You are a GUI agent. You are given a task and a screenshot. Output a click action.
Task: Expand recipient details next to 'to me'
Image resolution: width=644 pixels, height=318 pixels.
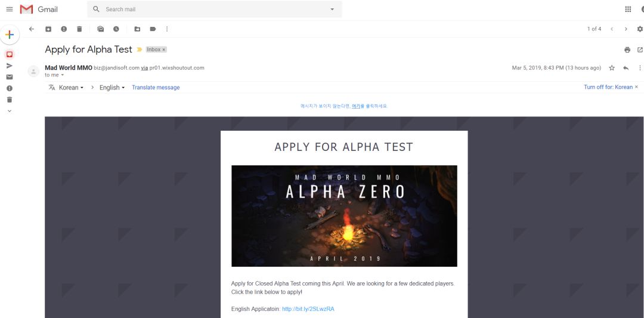(x=63, y=75)
